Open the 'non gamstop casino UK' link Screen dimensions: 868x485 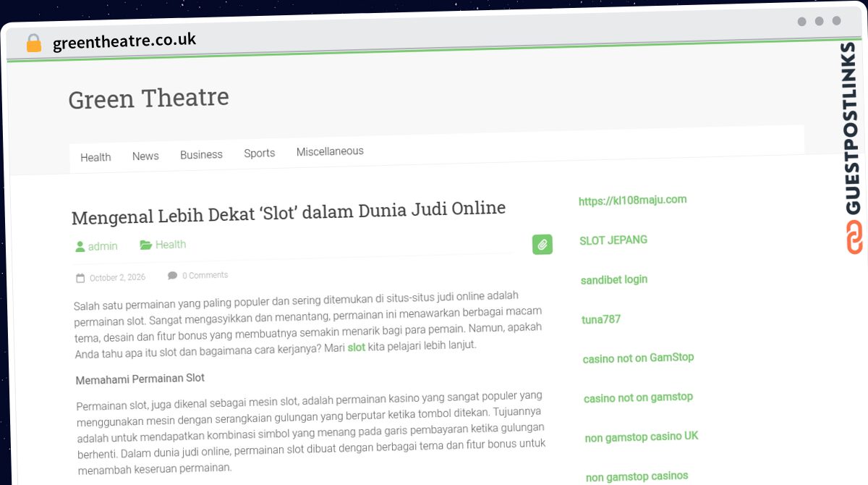[642, 437]
